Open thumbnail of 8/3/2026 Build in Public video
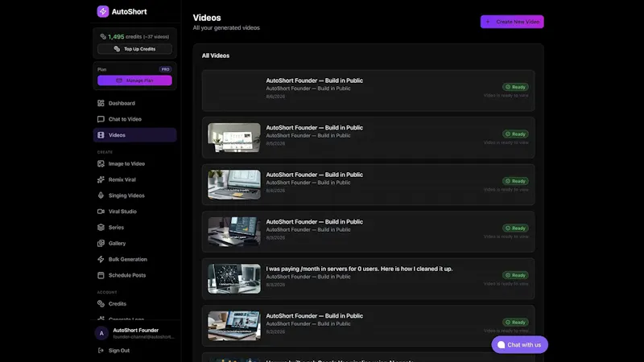644x362 pixels. [x=234, y=232]
